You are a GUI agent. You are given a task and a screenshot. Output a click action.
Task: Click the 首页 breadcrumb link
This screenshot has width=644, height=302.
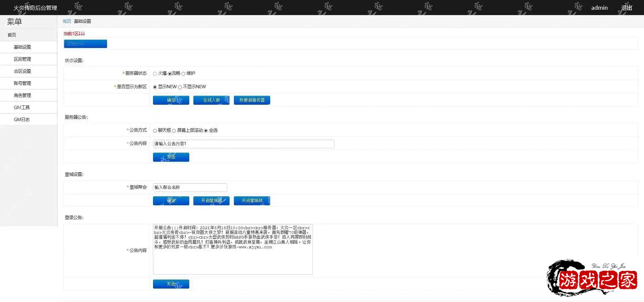point(66,21)
